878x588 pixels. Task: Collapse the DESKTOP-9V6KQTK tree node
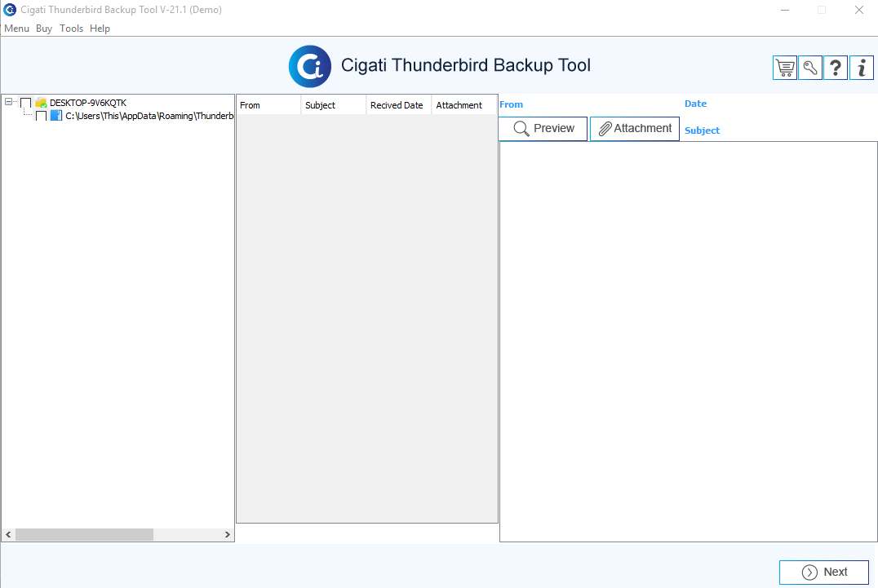click(8, 102)
